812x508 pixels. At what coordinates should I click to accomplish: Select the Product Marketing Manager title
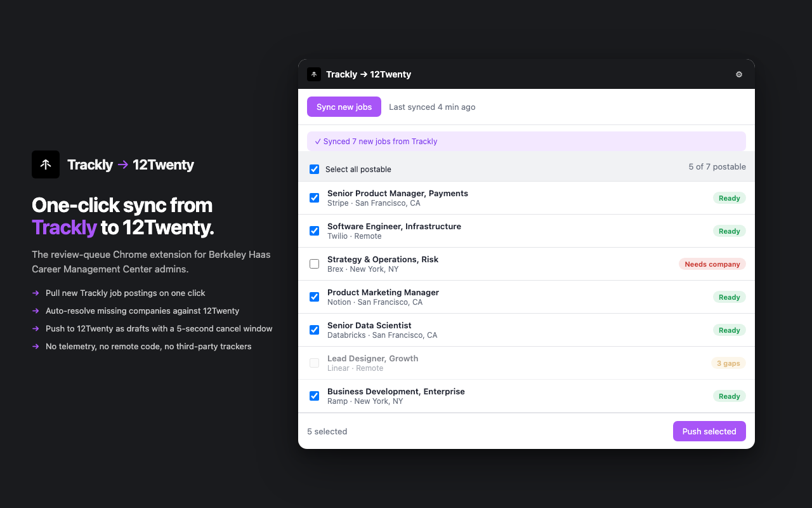click(x=383, y=292)
